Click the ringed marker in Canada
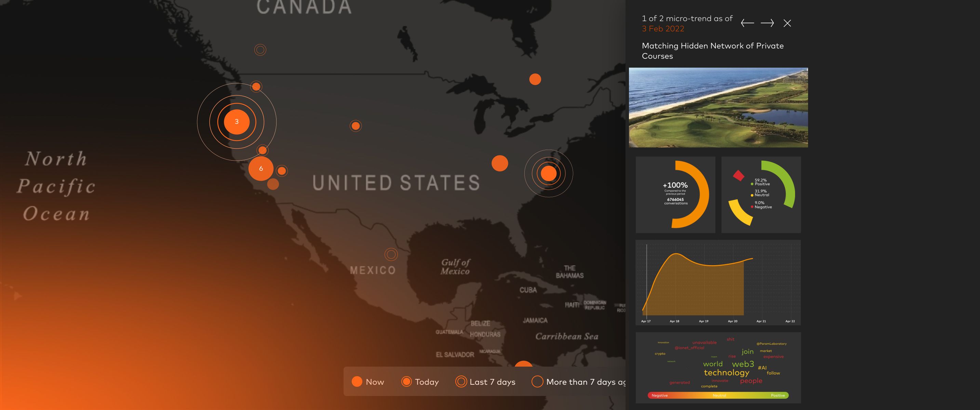Image resolution: width=980 pixels, height=410 pixels. click(260, 50)
